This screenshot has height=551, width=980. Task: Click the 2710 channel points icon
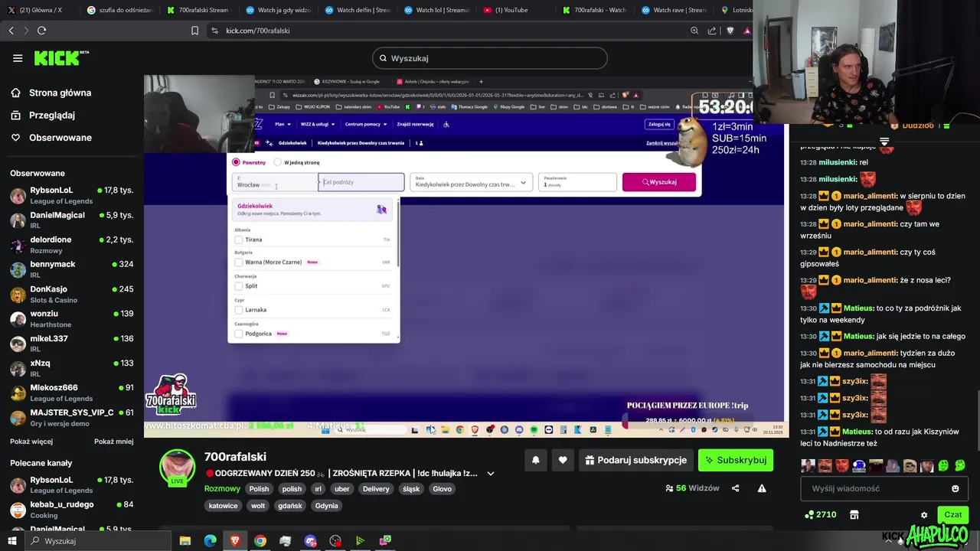(809, 515)
